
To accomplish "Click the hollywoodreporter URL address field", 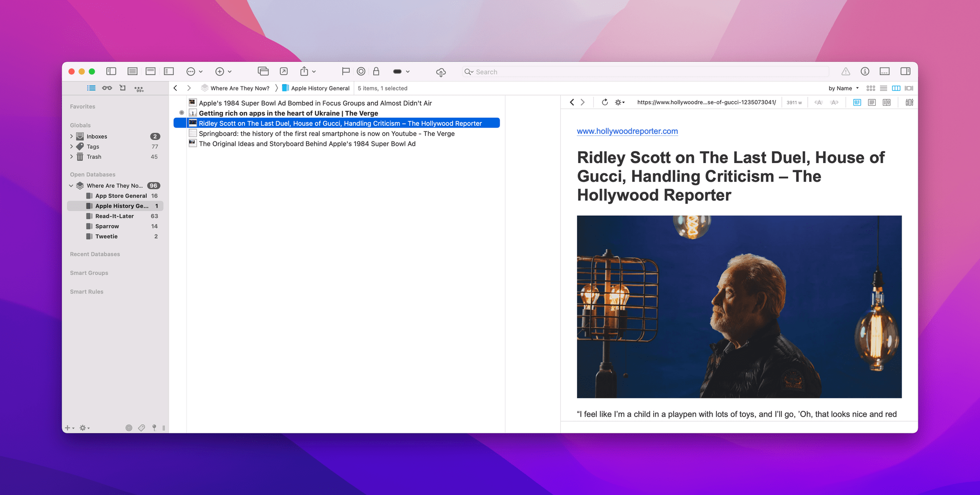I will pyautogui.click(x=707, y=102).
